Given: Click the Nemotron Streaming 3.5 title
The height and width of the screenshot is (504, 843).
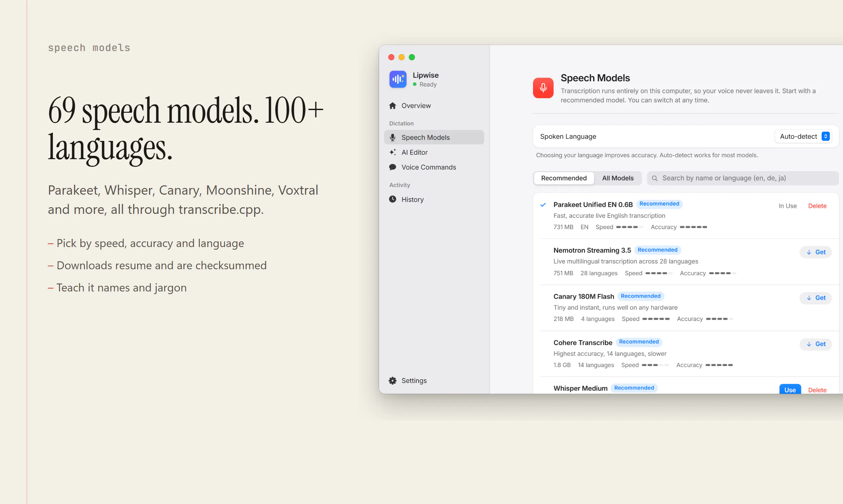Looking at the screenshot, I should pyautogui.click(x=592, y=250).
